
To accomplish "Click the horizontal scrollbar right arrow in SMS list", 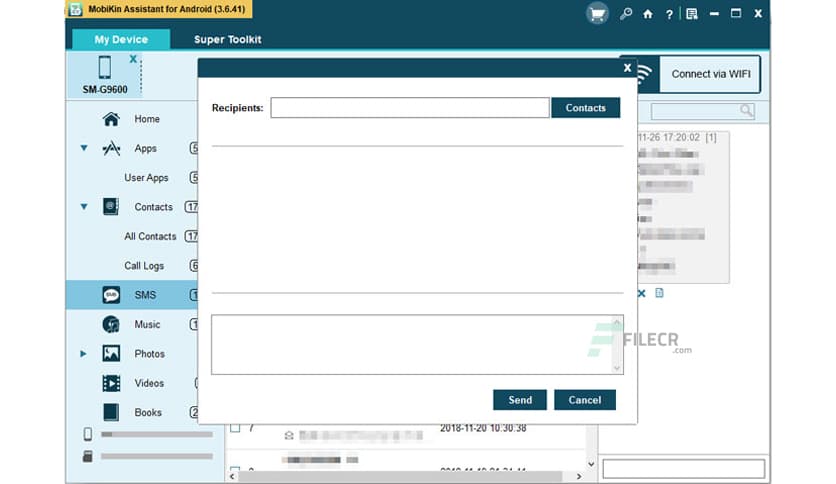I will 579,476.
